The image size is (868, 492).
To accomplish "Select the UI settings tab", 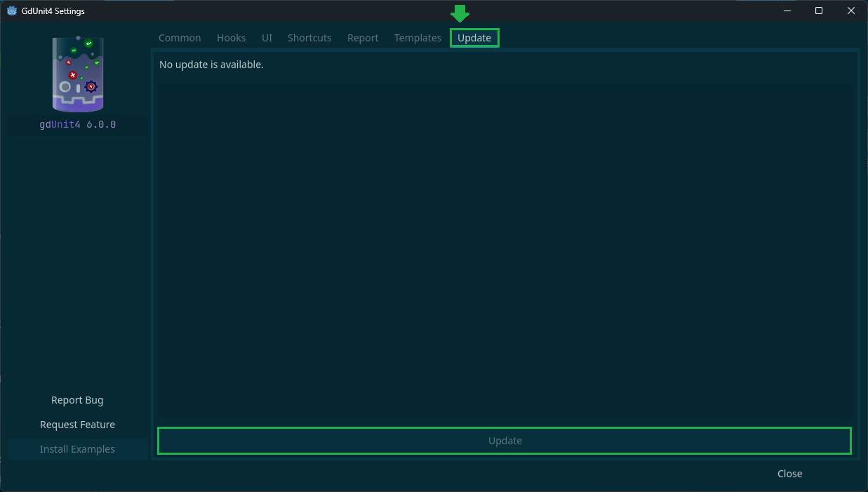I will pos(267,37).
